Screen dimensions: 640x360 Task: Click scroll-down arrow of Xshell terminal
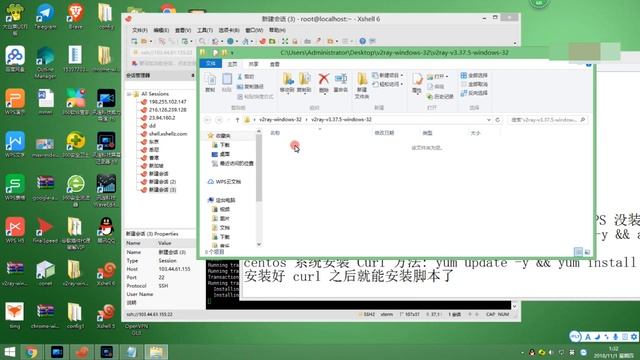(x=514, y=306)
